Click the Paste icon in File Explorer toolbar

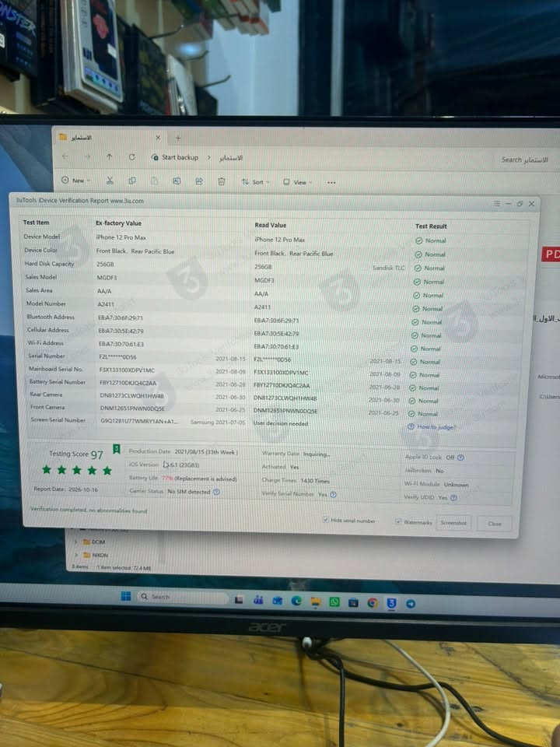(x=154, y=181)
